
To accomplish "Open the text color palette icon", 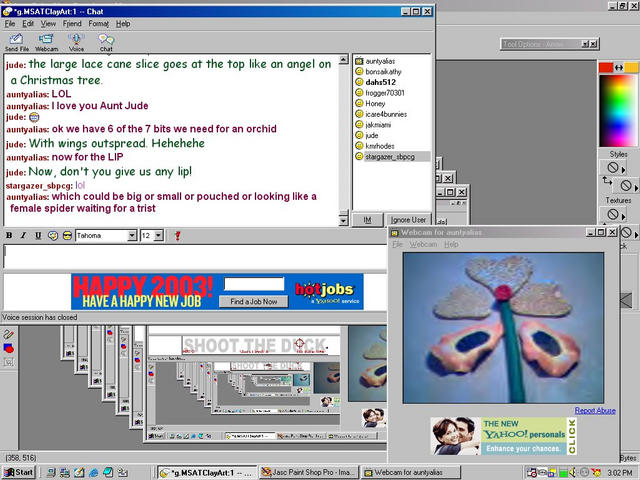I will pos(53,236).
